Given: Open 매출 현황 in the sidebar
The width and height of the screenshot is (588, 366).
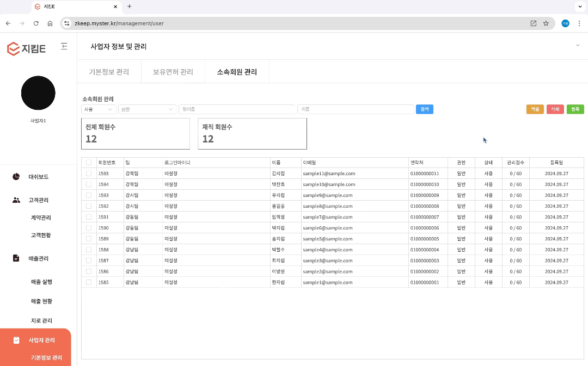Looking at the screenshot, I should pyautogui.click(x=41, y=301).
